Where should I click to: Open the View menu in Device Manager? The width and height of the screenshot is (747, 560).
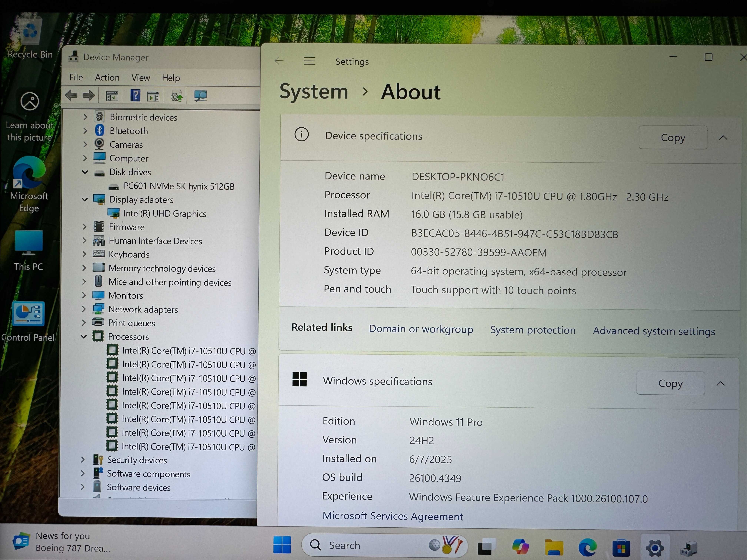point(140,78)
